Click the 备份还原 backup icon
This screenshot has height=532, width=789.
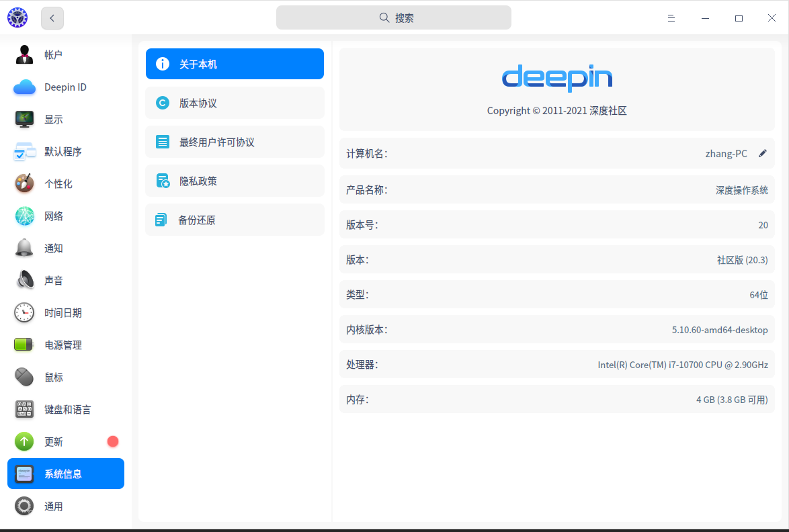[x=161, y=220]
